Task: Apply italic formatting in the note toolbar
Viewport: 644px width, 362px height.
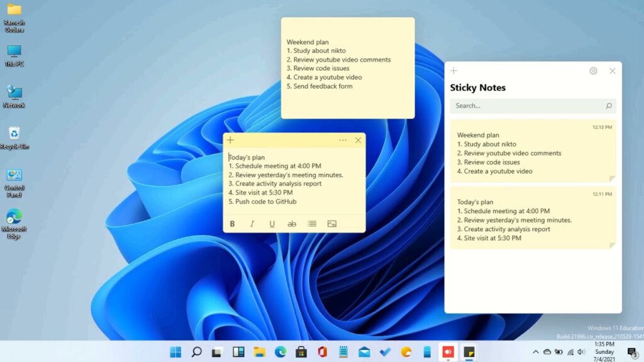Action: pyautogui.click(x=252, y=223)
